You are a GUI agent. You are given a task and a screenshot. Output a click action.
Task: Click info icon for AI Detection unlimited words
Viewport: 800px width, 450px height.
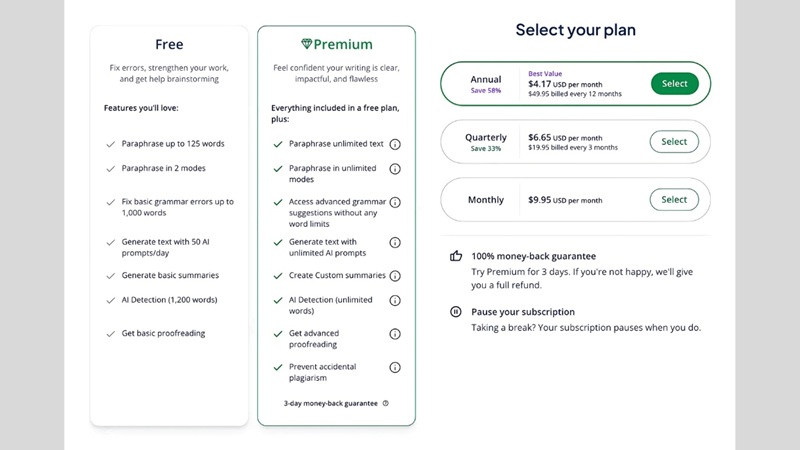[x=395, y=300]
